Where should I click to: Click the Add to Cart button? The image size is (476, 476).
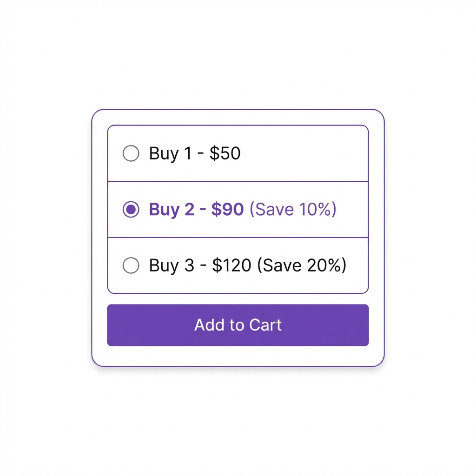pyautogui.click(x=238, y=325)
